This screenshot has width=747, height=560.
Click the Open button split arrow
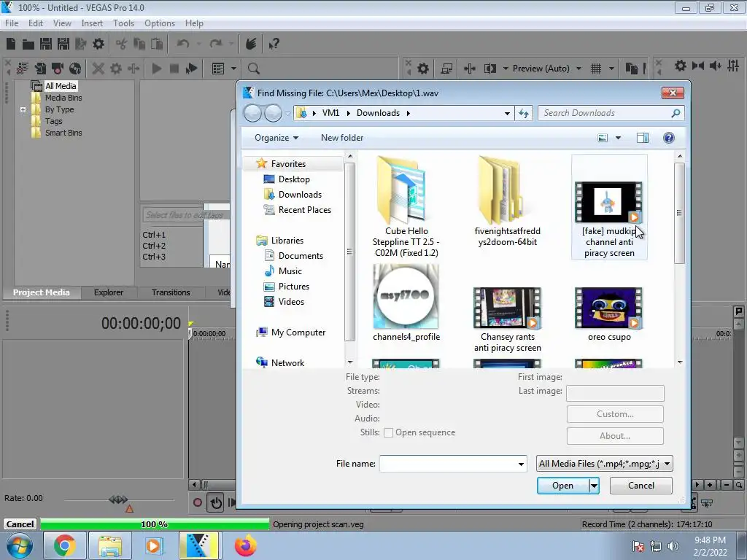pyautogui.click(x=594, y=486)
